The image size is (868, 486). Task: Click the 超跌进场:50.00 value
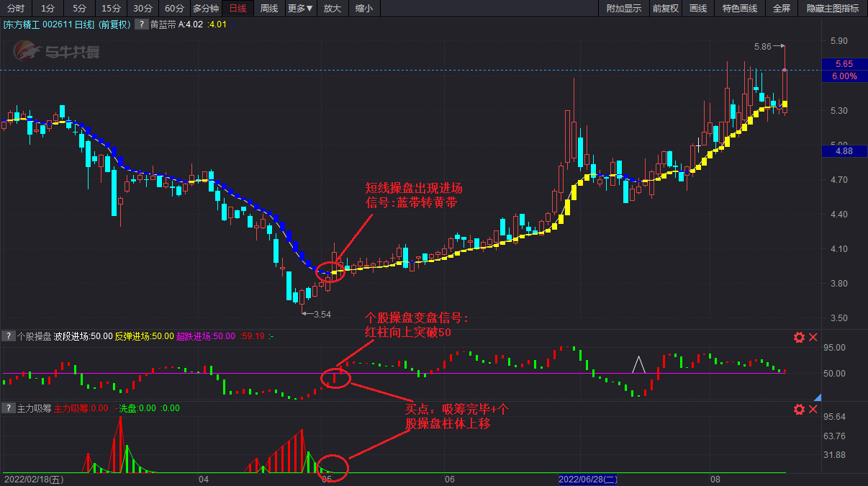206,336
